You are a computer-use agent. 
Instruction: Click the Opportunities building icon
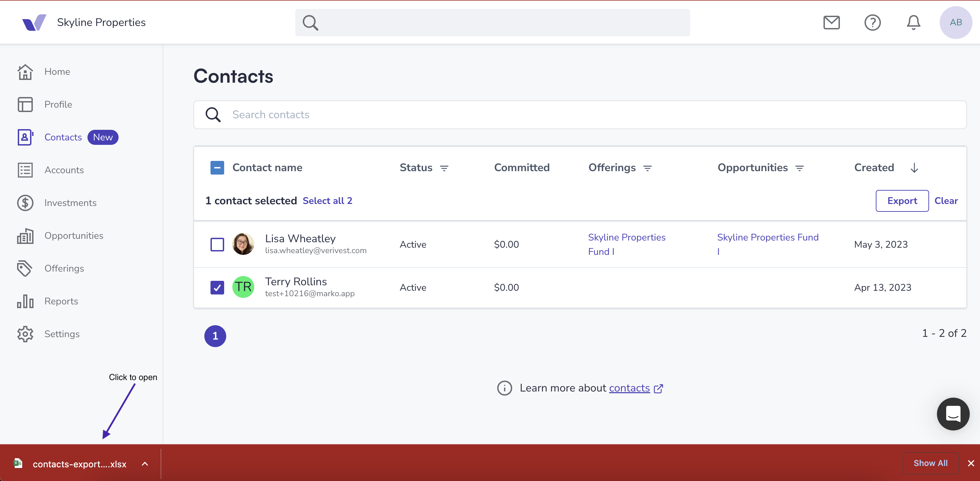25,236
